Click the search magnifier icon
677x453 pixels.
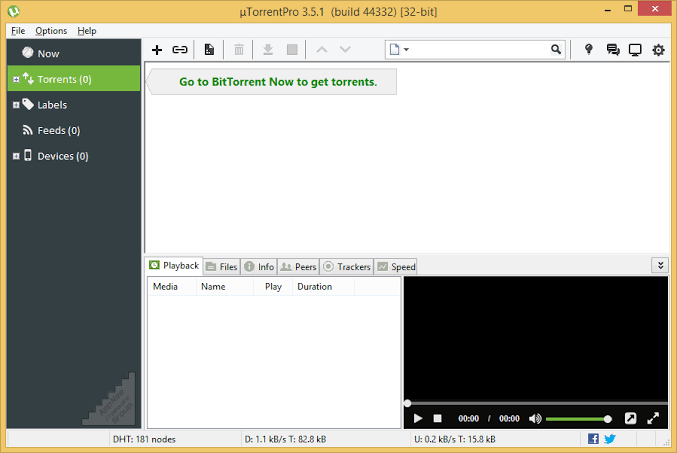coord(556,49)
